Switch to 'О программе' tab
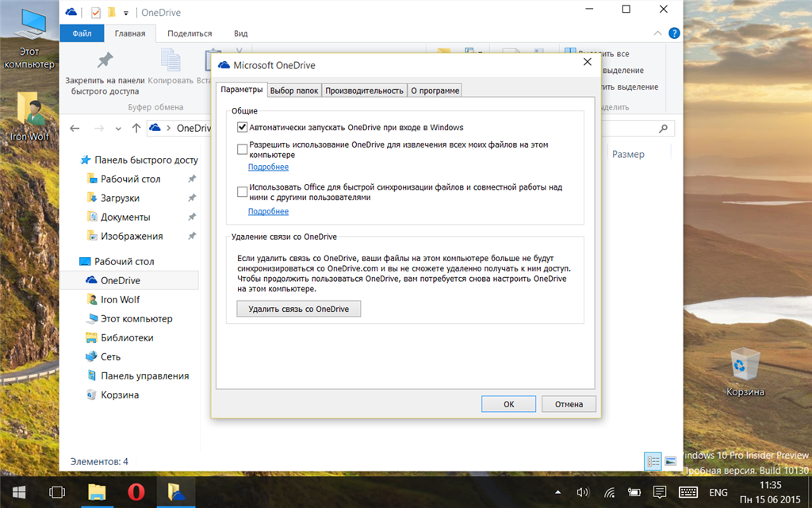The height and width of the screenshot is (508, 812). 435,90
